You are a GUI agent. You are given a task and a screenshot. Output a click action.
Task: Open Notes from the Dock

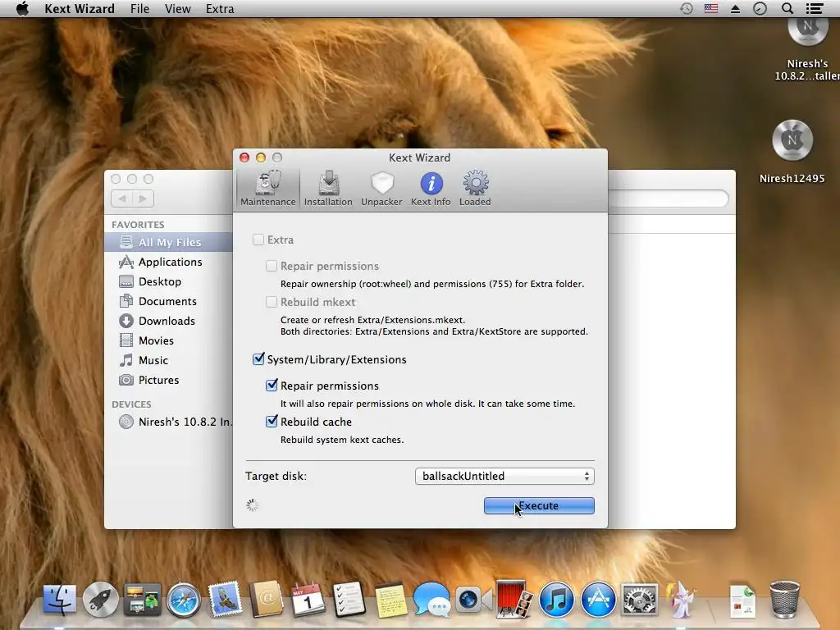click(x=390, y=599)
